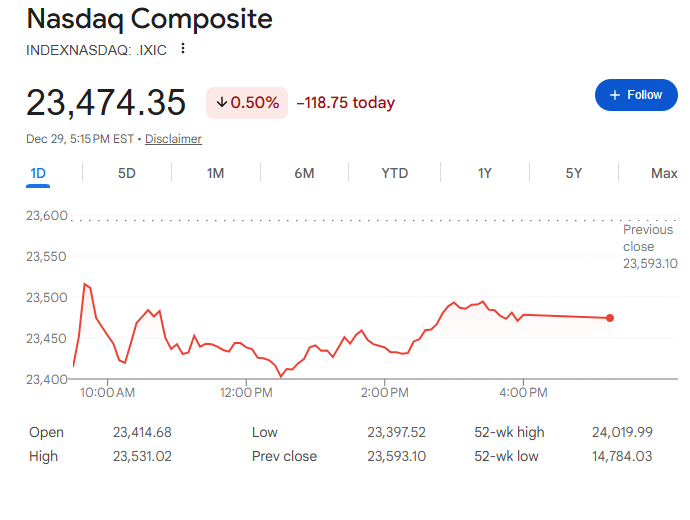Open the Disclaimer link
This screenshot has height=520, width=690.
pos(173,139)
